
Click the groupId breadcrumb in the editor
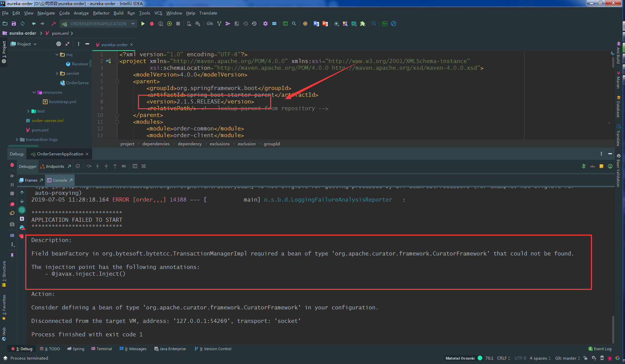(272, 144)
